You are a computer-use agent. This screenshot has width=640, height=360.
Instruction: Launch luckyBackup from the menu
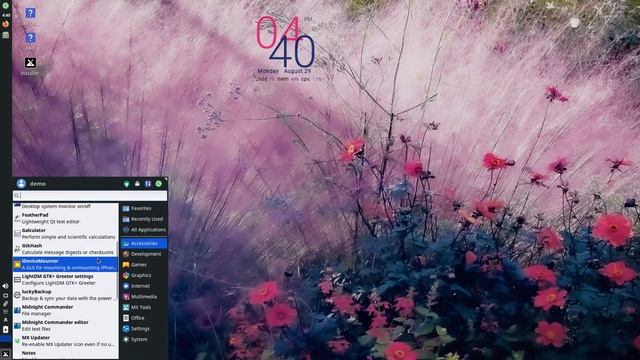(x=65, y=295)
